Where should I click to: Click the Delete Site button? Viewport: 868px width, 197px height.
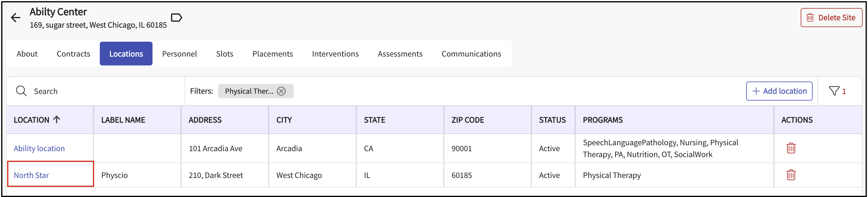click(x=831, y=18)
